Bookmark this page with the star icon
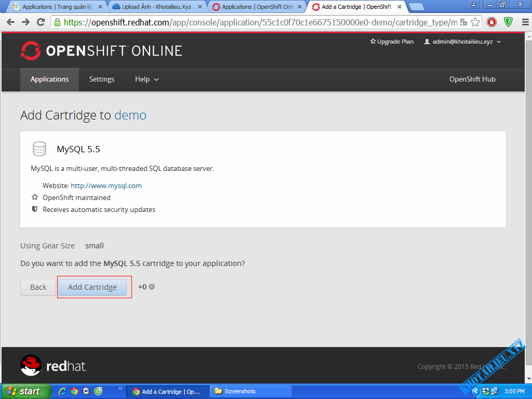The height and width of the screenshot is (399, 532). [475, 22]
